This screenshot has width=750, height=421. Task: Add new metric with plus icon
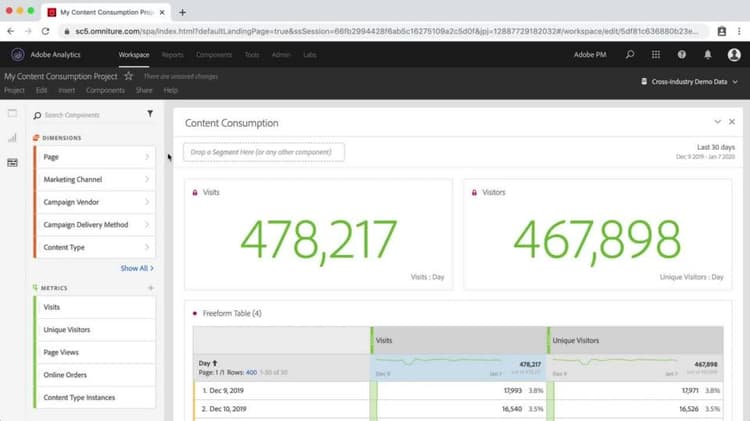click(x=151, y=288)
